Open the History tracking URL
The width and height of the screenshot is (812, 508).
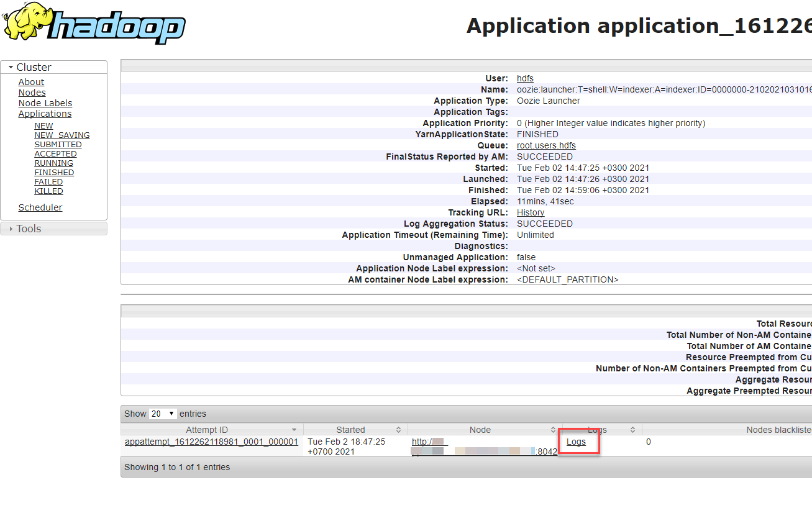tap(531, 212)
